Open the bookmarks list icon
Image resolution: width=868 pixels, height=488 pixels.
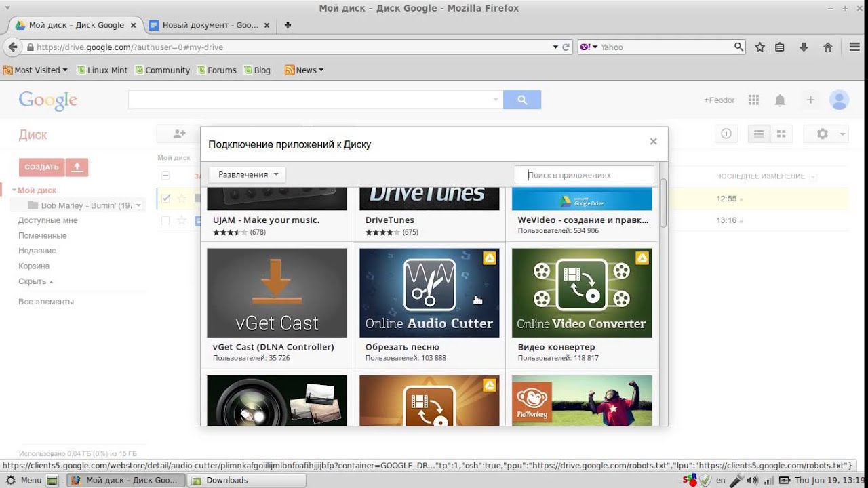780,47
